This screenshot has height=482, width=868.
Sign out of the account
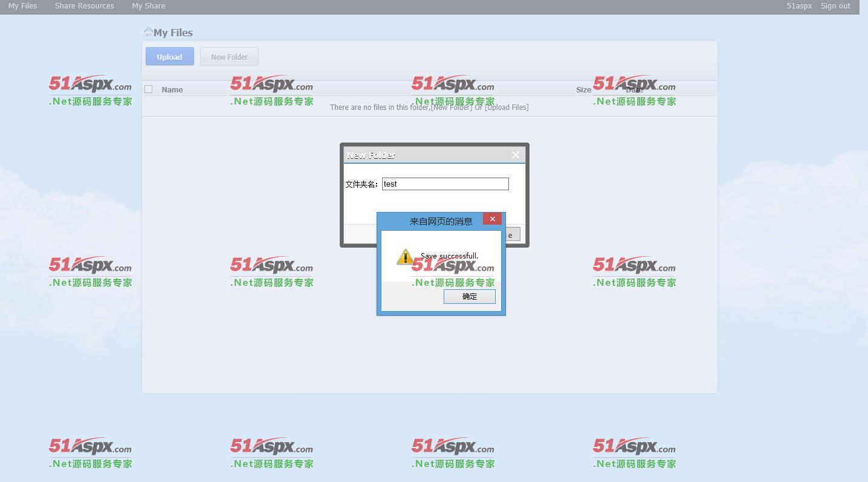835,6
